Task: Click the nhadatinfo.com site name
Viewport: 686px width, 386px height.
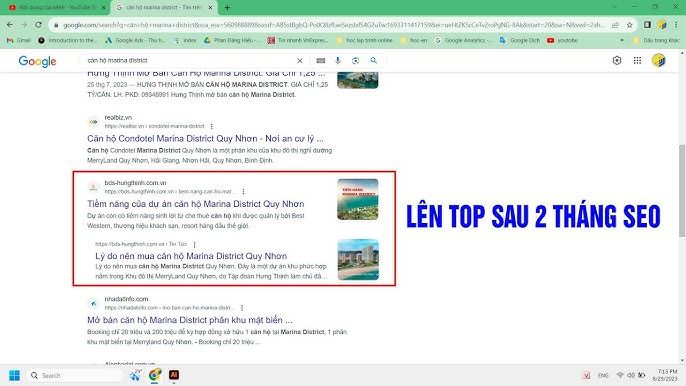Action: [126, 299]
